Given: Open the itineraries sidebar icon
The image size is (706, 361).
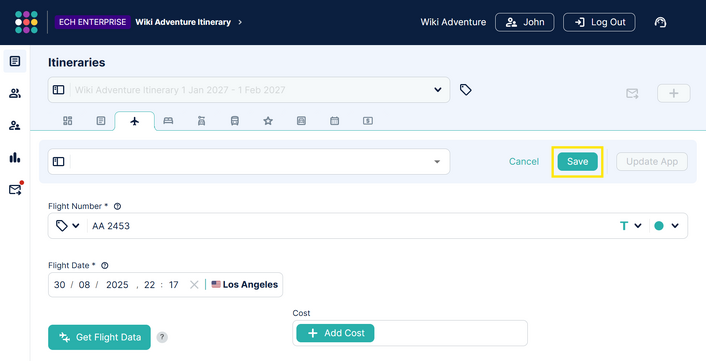Looking at the screenshot, I should tap(15, 61).
